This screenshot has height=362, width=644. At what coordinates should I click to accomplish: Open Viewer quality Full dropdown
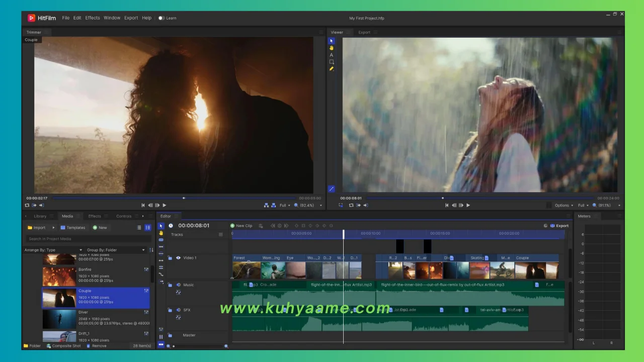(x=583, y=205)
